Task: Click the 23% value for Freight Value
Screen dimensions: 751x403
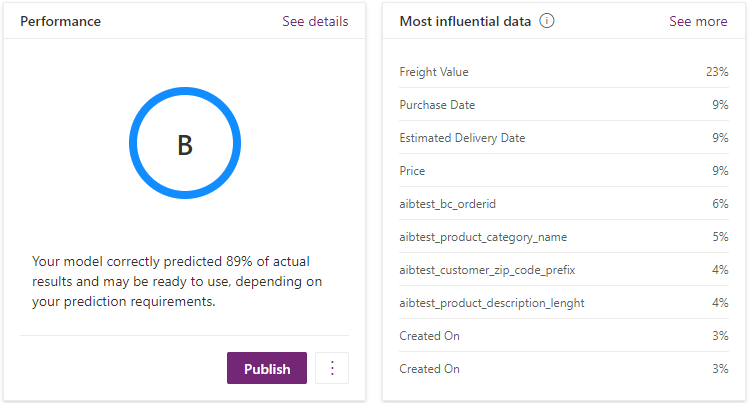Action: [x=716, y=72]
